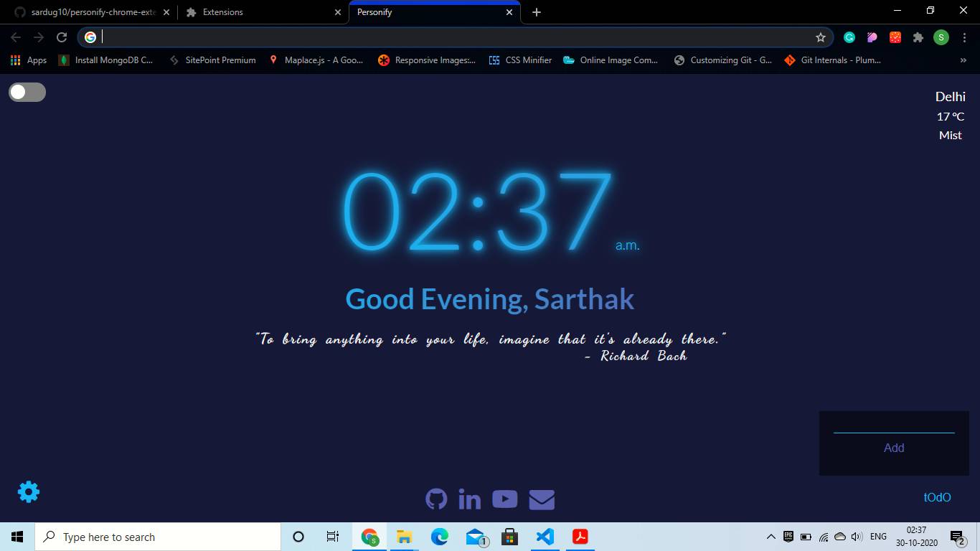Open the CSS Minifier bookmark
980x551 pixels.
tap(520, 60)
